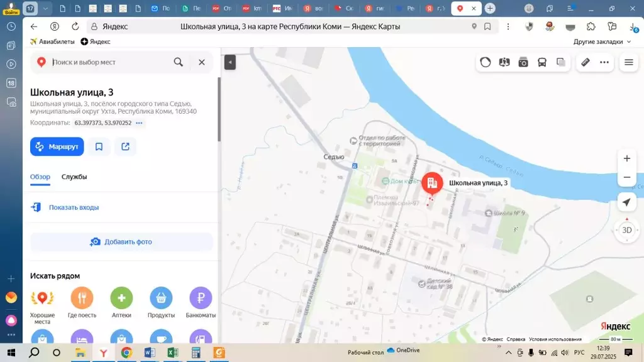Switch to the Обзор tab
Screen dimensions: 644x362
40,177
